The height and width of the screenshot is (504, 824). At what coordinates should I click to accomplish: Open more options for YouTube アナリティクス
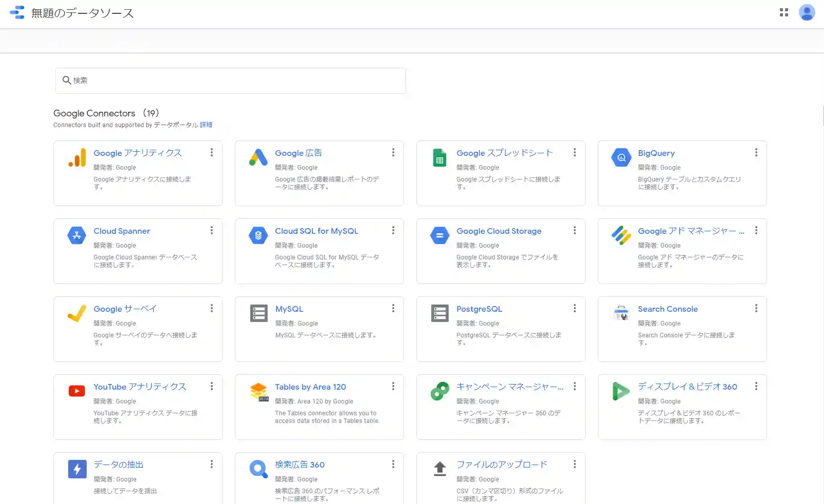tap(211, 387)
